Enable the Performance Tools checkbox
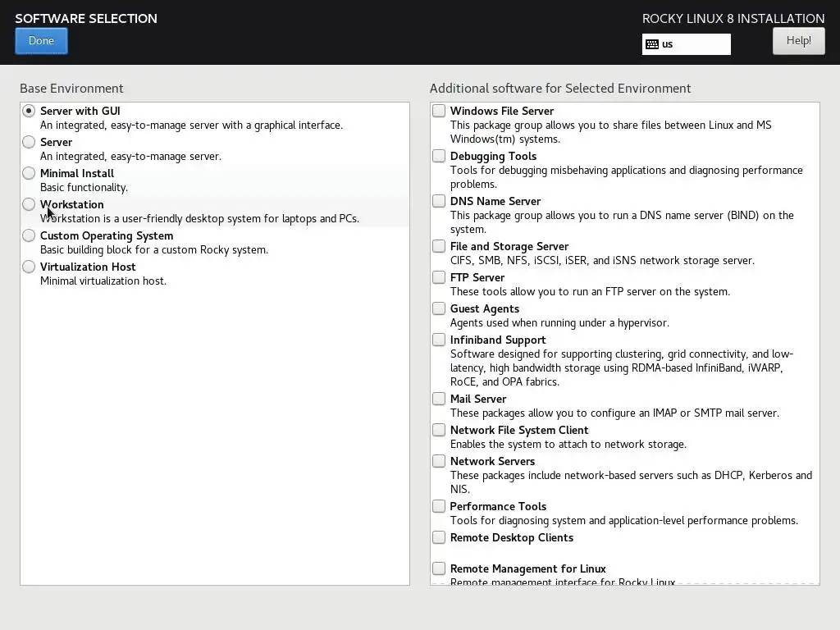840x630 pixels. tap(440, 506)
